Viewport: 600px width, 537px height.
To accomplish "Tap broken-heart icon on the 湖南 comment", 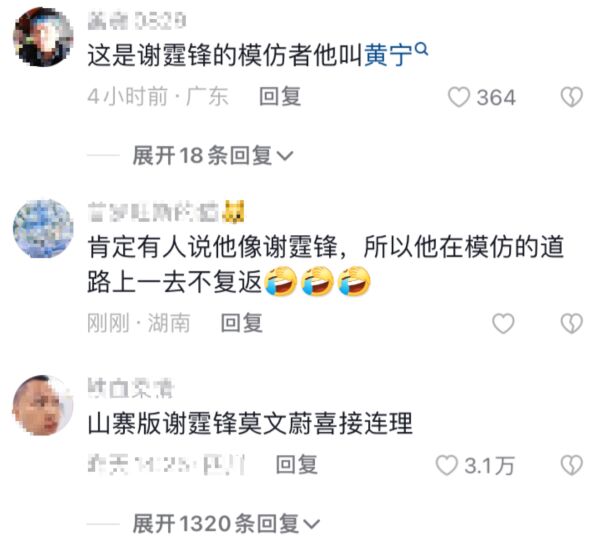I will point(572,323).
